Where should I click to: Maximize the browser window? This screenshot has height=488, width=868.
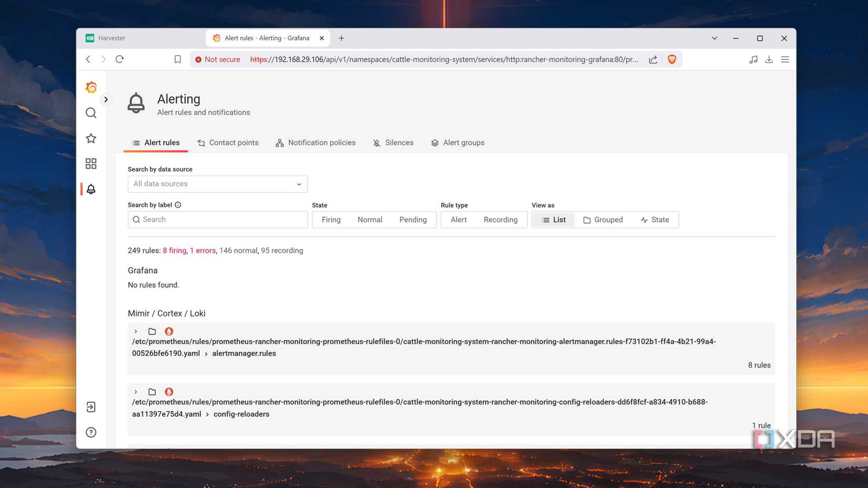(760, 38)
